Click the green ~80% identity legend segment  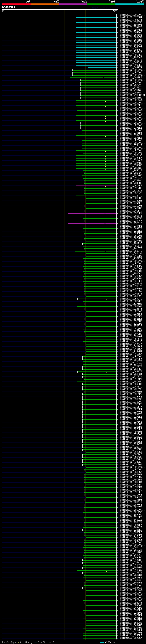point(101,4)
